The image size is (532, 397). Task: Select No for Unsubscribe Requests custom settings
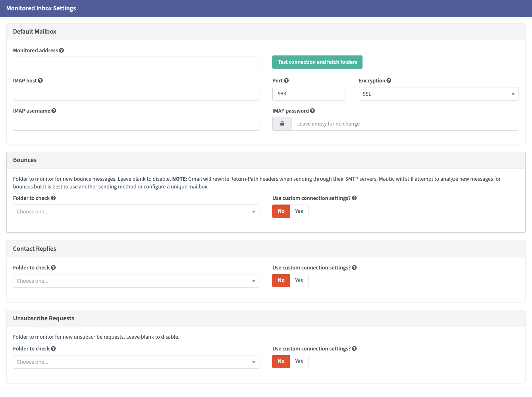click(281, 361)
